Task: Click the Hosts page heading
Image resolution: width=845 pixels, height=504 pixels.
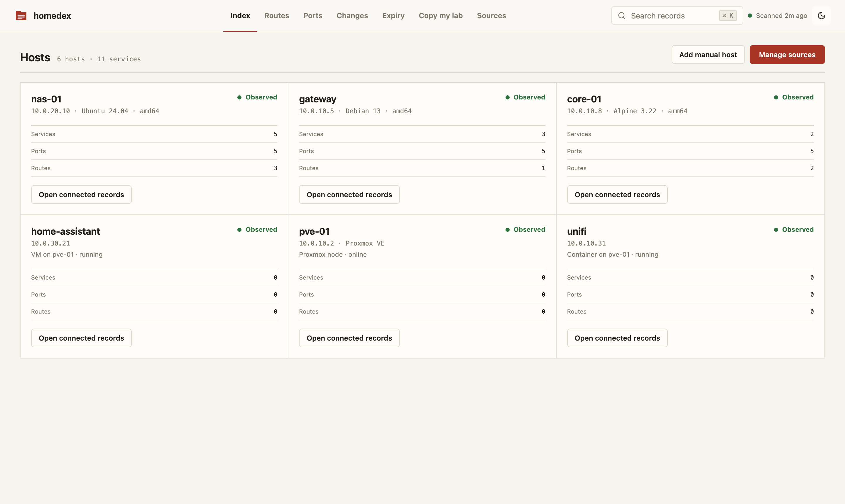Action: [x=35, y=57]
